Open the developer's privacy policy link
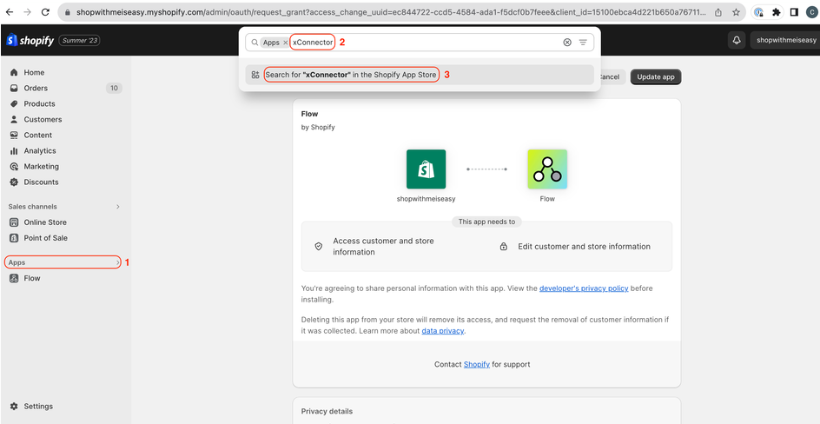820x424 pixels. (584, 288)
